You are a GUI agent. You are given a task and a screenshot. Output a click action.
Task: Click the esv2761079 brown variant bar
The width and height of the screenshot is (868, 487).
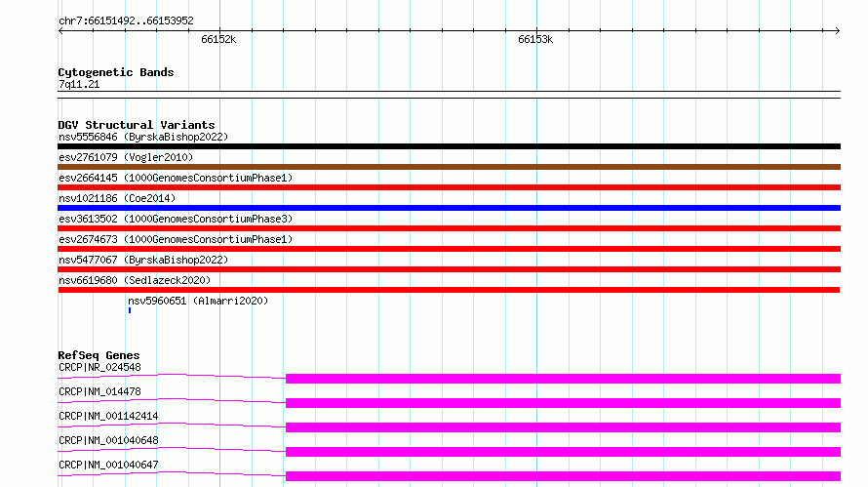coord(449,167)
